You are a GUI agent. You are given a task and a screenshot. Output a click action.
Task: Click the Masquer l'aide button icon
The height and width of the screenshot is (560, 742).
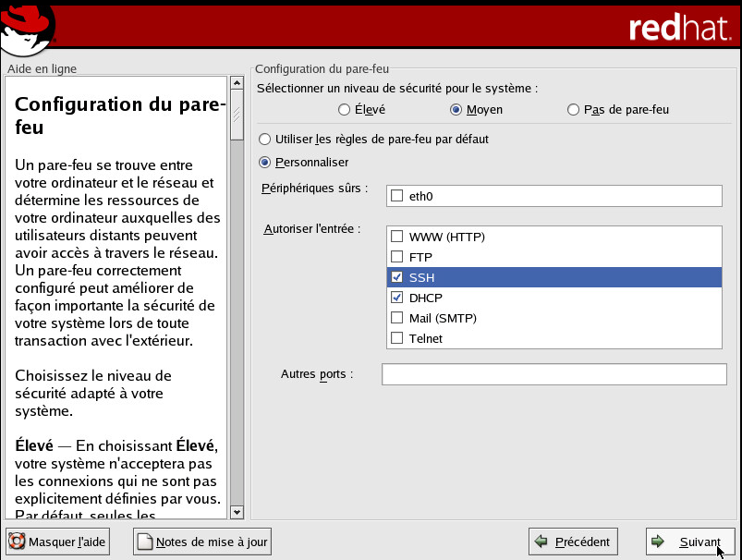(x=18, y=542)
